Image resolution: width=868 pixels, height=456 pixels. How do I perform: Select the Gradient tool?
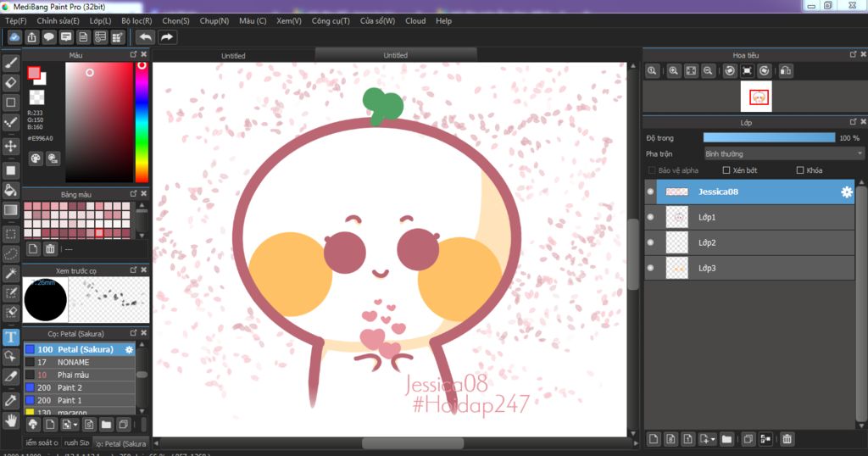pos(10,209)
